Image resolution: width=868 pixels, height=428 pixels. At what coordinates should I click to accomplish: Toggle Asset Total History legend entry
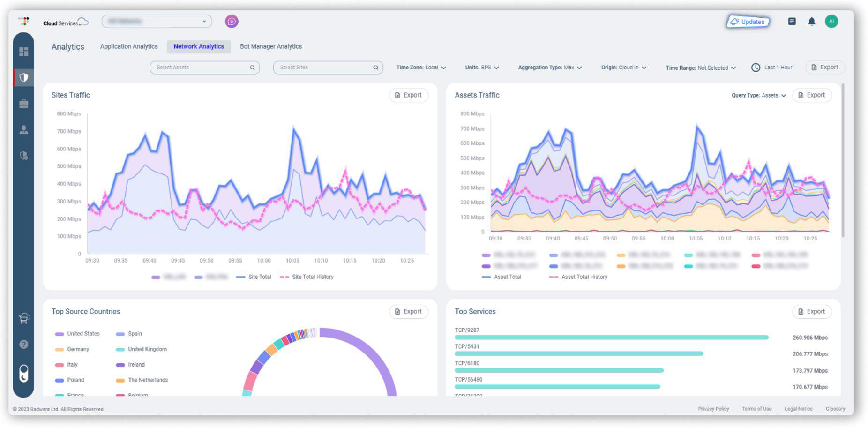pyautogui.click(x=578, y=277)
